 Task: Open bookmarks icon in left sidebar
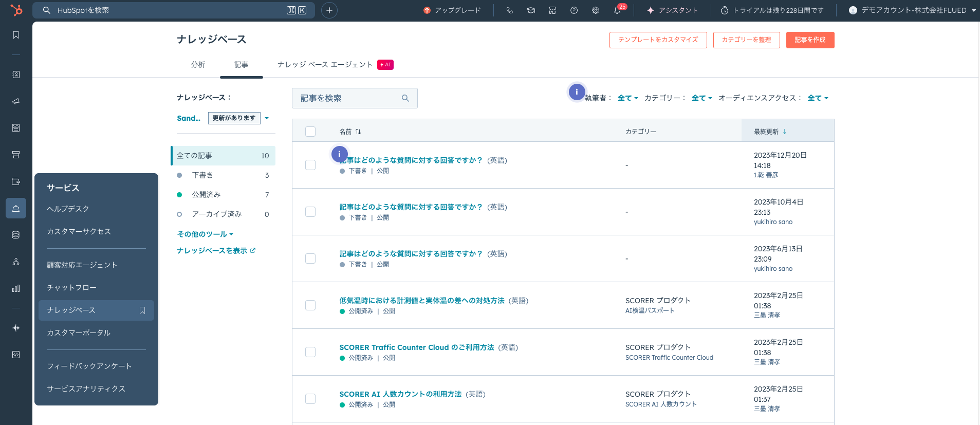[x=16, y=35]
